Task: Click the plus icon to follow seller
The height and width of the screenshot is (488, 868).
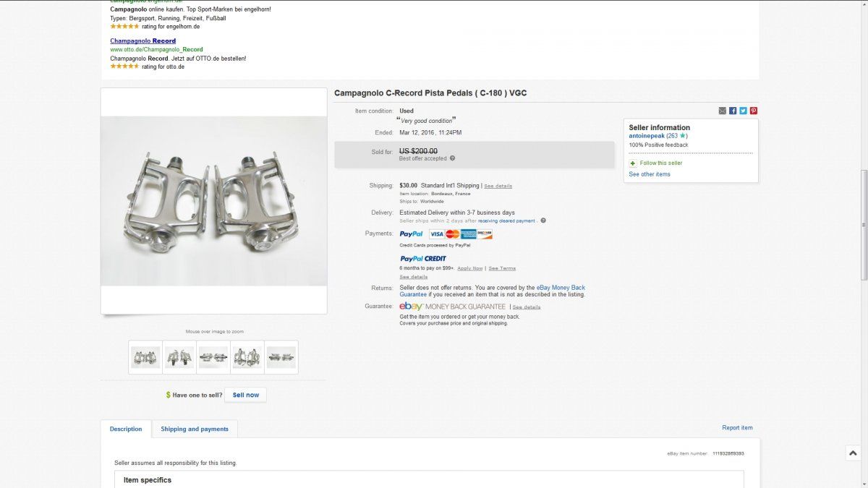Action: (633, 163)
